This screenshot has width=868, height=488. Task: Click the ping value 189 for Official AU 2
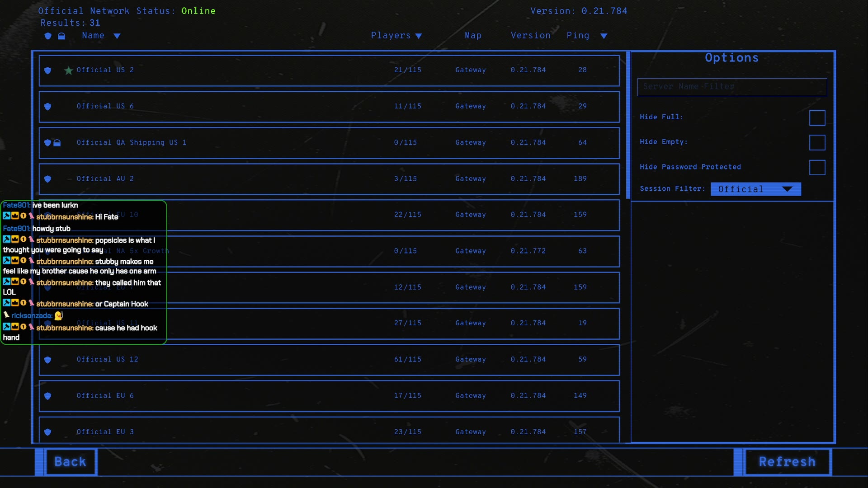580,179
